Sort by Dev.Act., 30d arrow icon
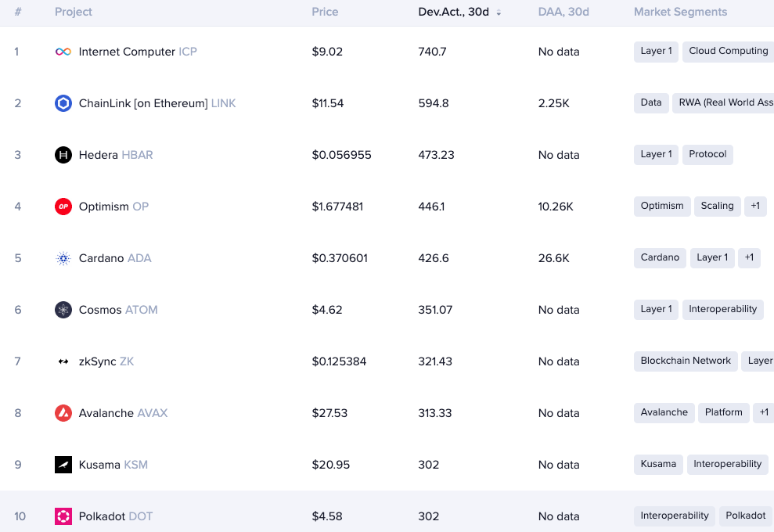Screen dimensions: 774x532 tap(499, 13)
